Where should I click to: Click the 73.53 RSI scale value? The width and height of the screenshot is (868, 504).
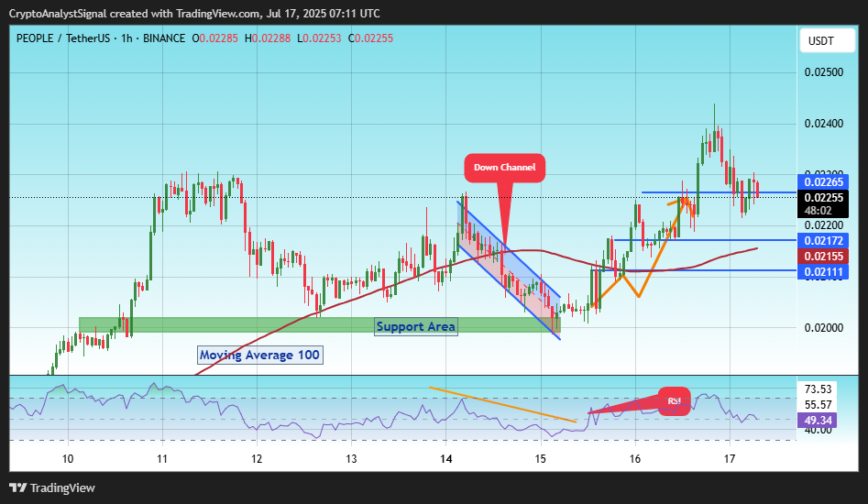click(x=819, y=389)
